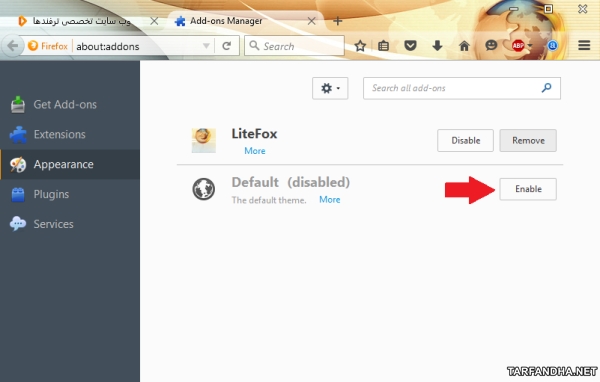Click the LiteFox theme thumbnail
600x382 pixels.
click(204, 140)
